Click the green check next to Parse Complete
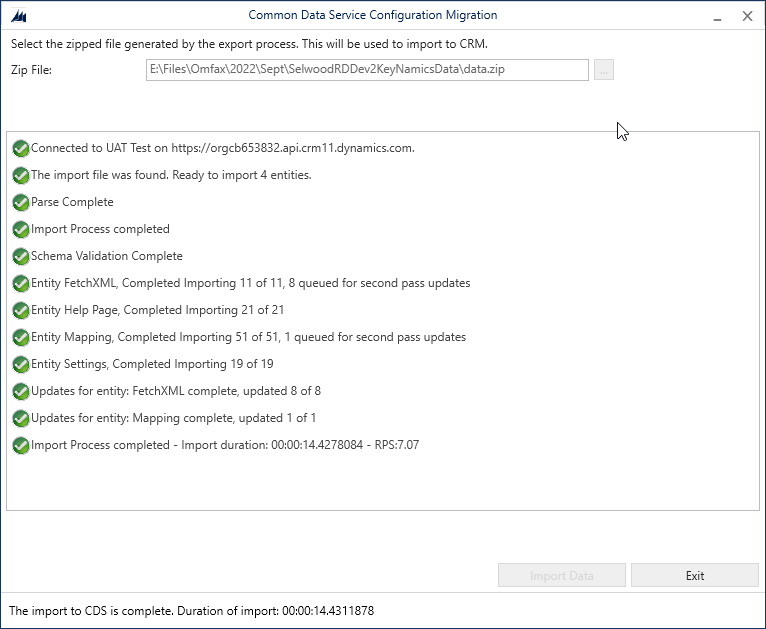Image resolution: width=766 pixels, height=629 pixels. coord(21,202)
